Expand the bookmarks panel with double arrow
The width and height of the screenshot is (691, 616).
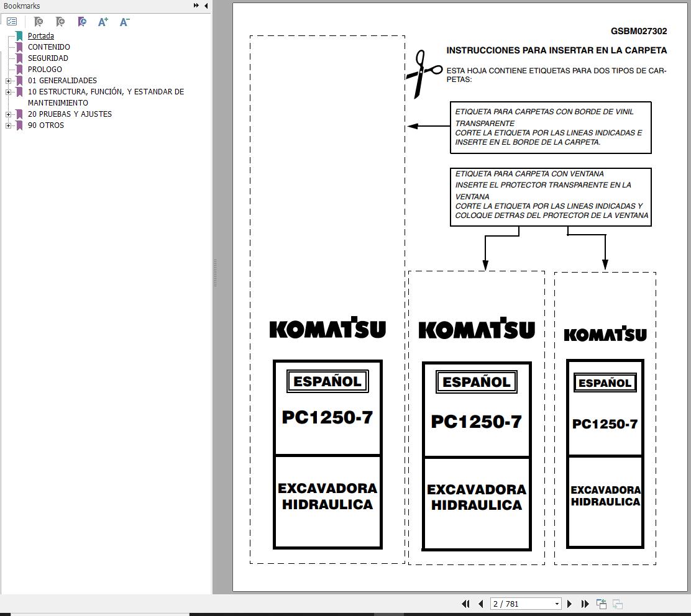coord(196,6)
